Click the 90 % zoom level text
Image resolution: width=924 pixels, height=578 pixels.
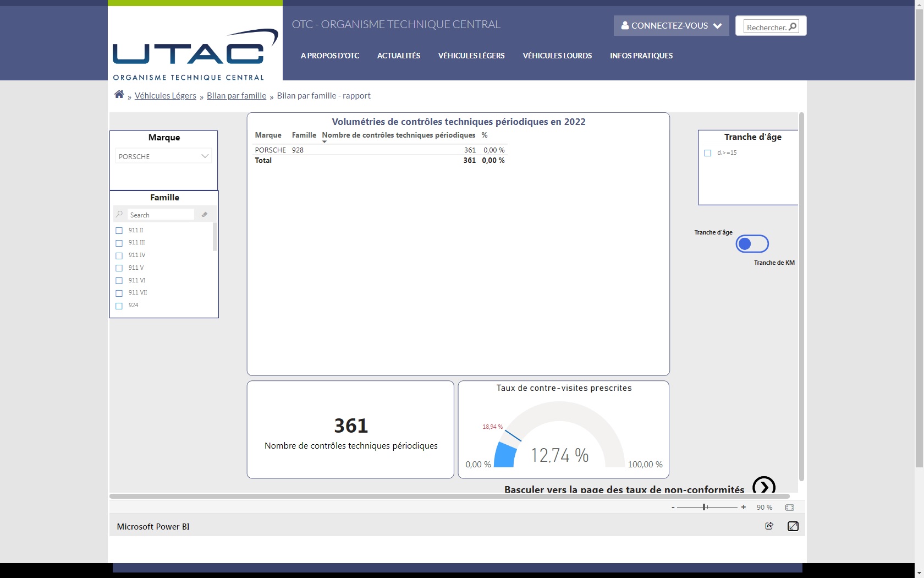765,507
